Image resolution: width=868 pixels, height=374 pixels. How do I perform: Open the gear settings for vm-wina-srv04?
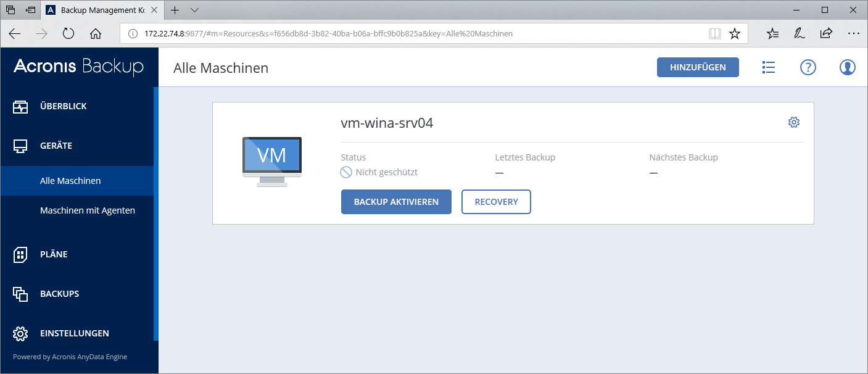(794, 122)
